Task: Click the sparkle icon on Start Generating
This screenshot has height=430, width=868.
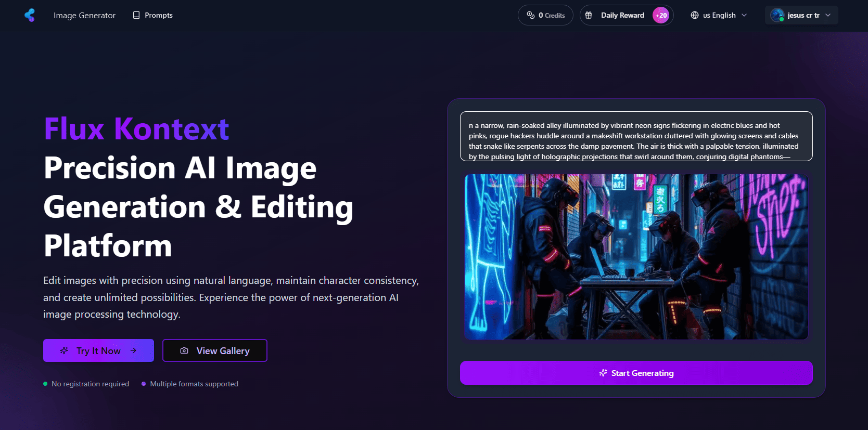Action: pos(603,373)
